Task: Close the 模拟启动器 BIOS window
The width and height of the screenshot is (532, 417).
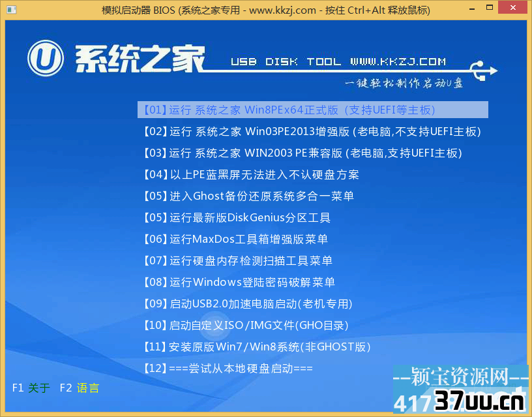Action: tap(513, 8)
